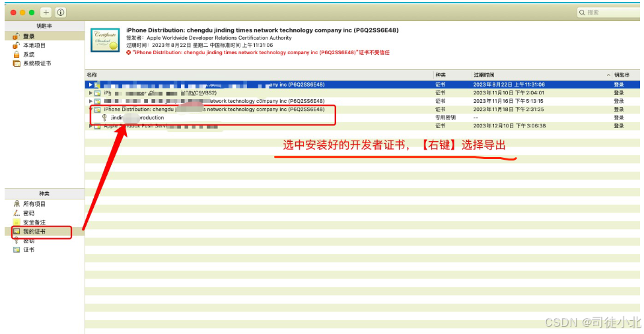Click the 钥匙串 sidebar section header
The image size is (644, 334).
click(x=44, y=26)
